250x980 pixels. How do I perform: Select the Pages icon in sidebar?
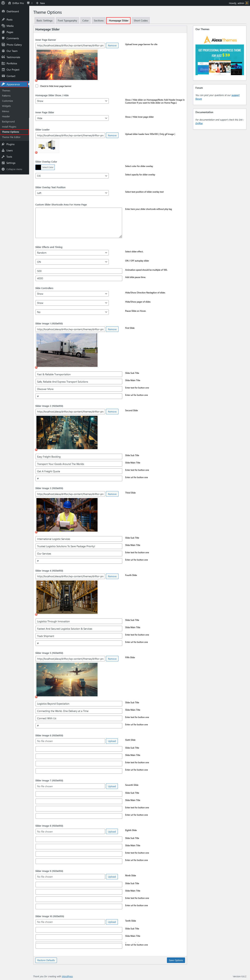tap(3, 32)
